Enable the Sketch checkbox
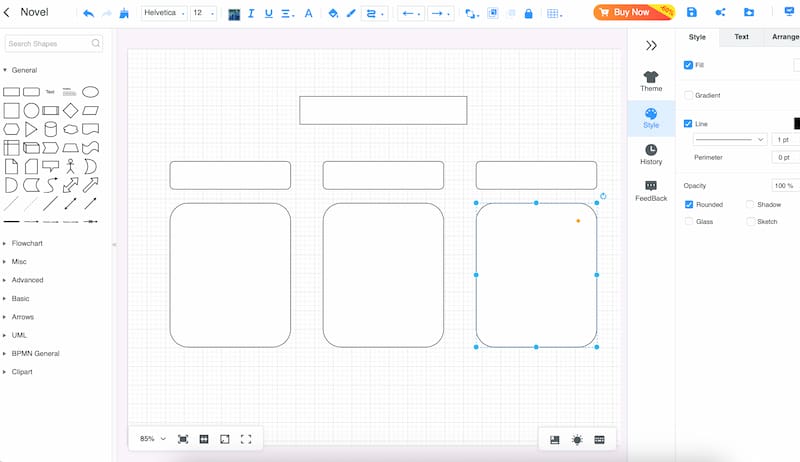Image resolution: width=800 pixels, height=462 pixels. tap(750, 221)
